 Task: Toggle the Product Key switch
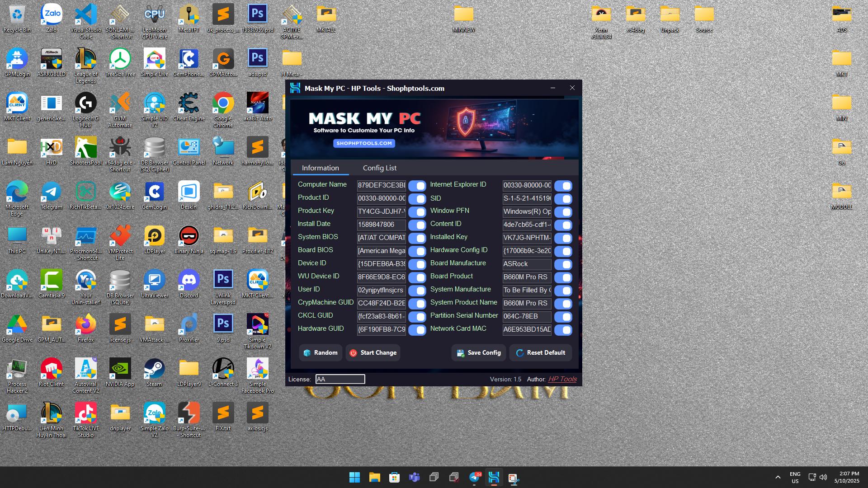[417, 212]
